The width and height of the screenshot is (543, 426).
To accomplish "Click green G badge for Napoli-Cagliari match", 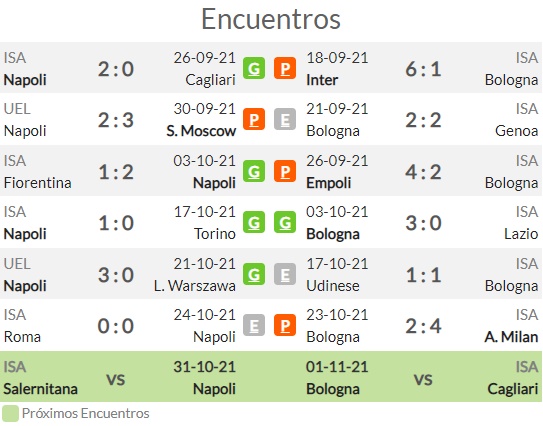I will 254,68.
